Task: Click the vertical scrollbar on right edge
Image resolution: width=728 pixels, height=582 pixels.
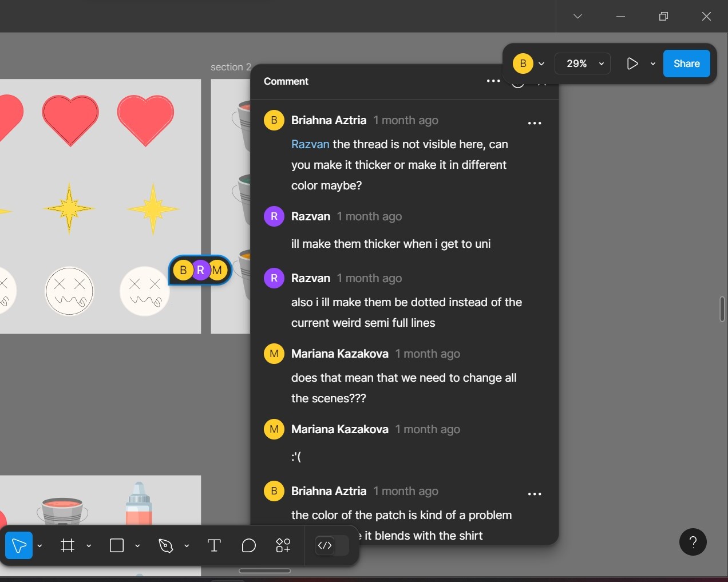Action: [x=722, y=309]
